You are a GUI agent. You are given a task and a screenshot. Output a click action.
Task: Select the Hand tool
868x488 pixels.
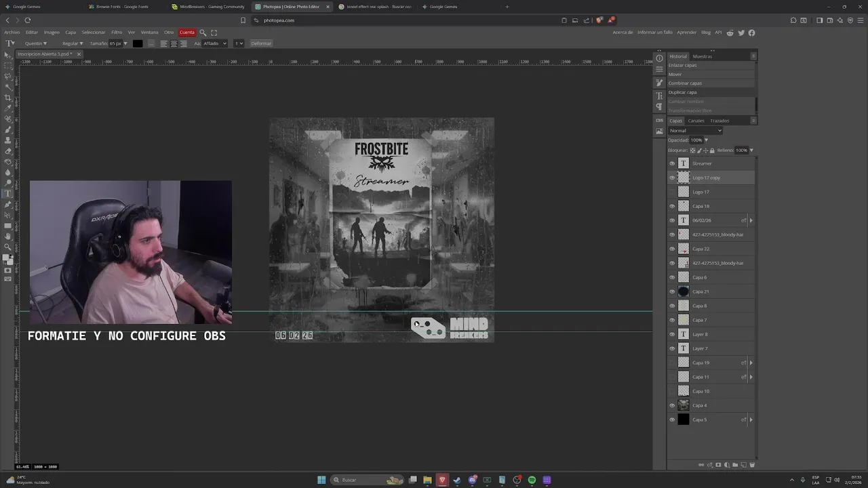pyautogui.click(x=8, y=236)
